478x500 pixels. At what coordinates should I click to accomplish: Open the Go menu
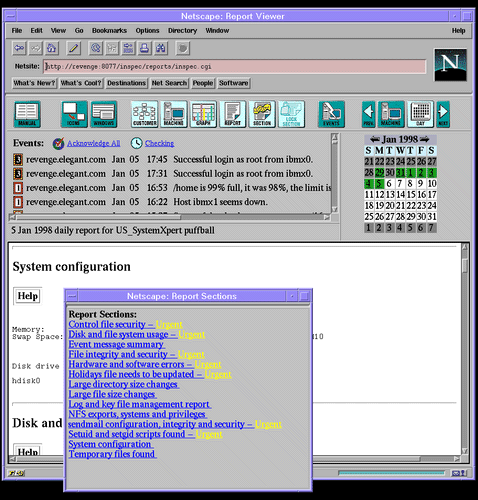pyautogui.click(x=79, y=31)
